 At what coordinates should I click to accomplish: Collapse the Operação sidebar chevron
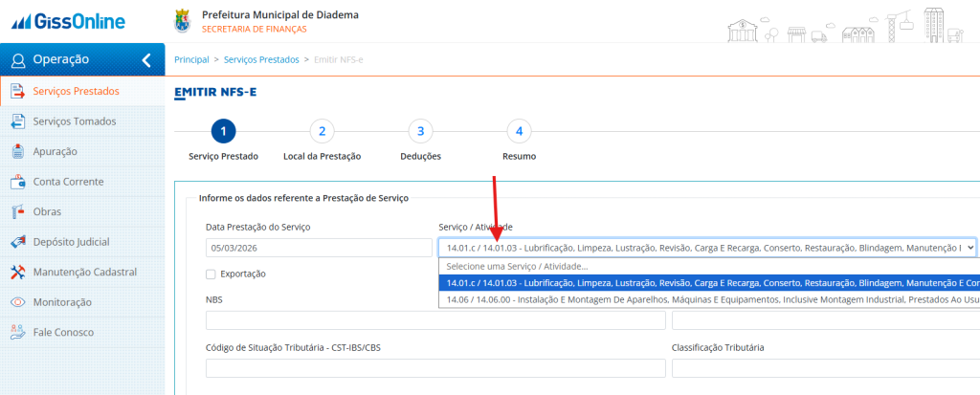point(146,60)
